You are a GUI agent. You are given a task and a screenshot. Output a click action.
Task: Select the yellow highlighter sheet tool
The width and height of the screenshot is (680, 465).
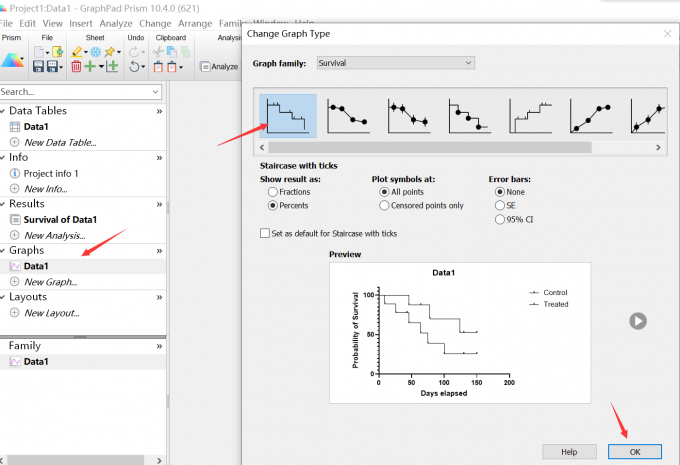pyautogui.click(x=77, y=52)
